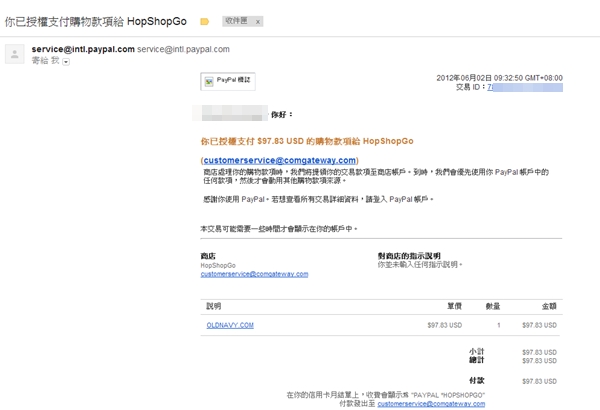This screenshot has width=600, height=410.
Task: Click the broken PayPal logo image
Action: point(228,81)
